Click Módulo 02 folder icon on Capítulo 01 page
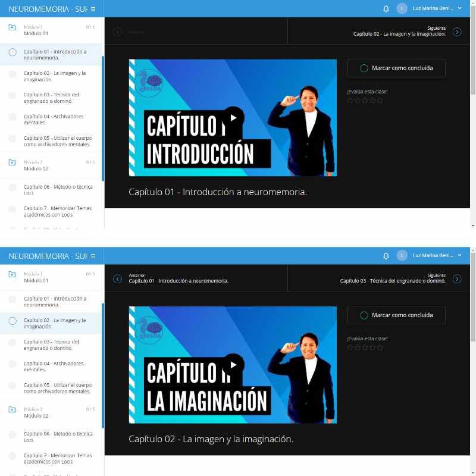Screen dimensions: 476x476 [12, 162]
